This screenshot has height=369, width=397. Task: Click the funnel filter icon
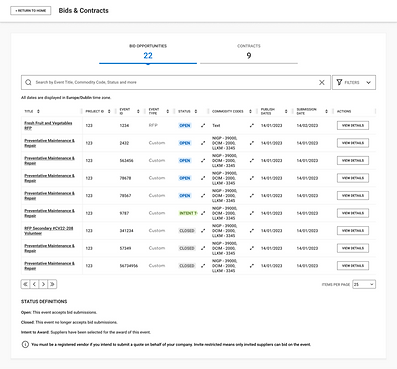pos(339,82)
